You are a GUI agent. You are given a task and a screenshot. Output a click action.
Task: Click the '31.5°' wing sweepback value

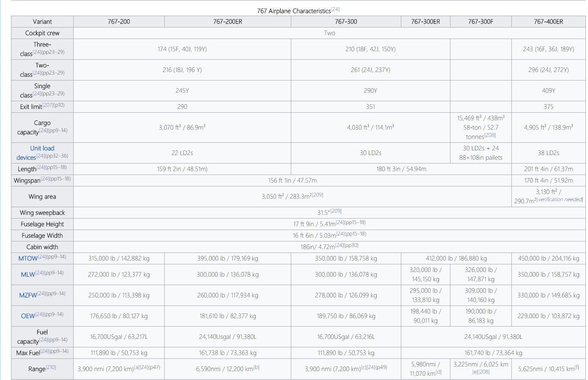tap(323, 212)
